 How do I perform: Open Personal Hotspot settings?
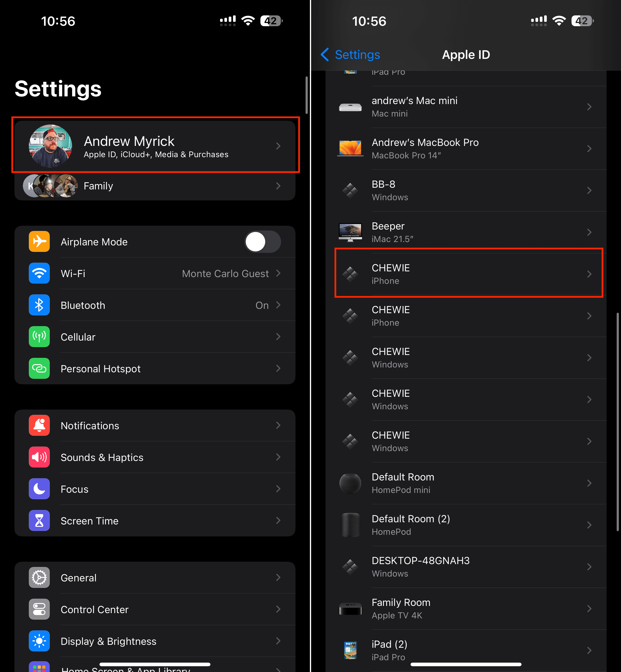[x=155, y=368]
